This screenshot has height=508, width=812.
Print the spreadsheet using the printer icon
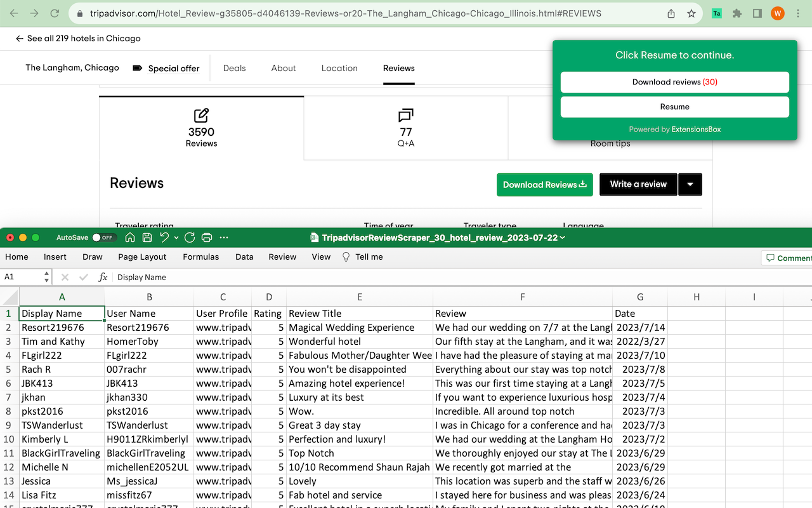(x=206, y=237)
